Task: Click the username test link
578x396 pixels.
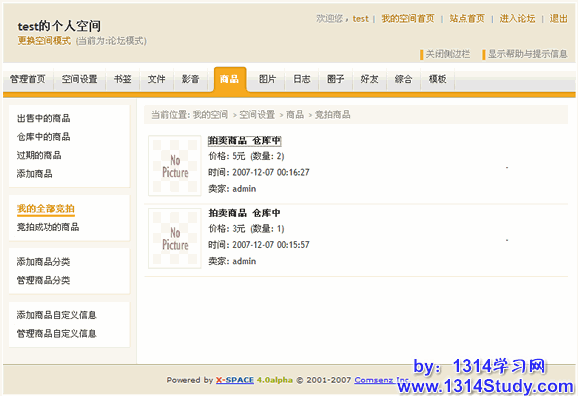Action: [361, 18]
